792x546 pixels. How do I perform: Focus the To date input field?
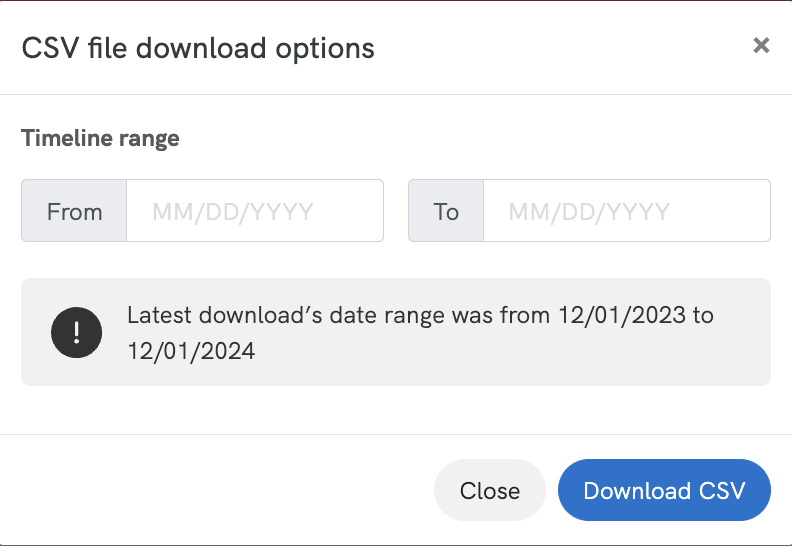pos(626,211)
